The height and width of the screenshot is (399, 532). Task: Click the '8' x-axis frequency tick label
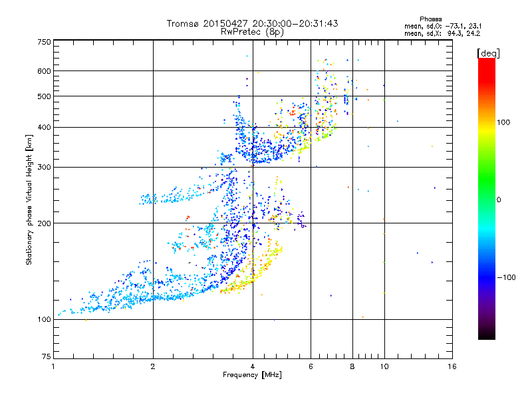[352, 366]
